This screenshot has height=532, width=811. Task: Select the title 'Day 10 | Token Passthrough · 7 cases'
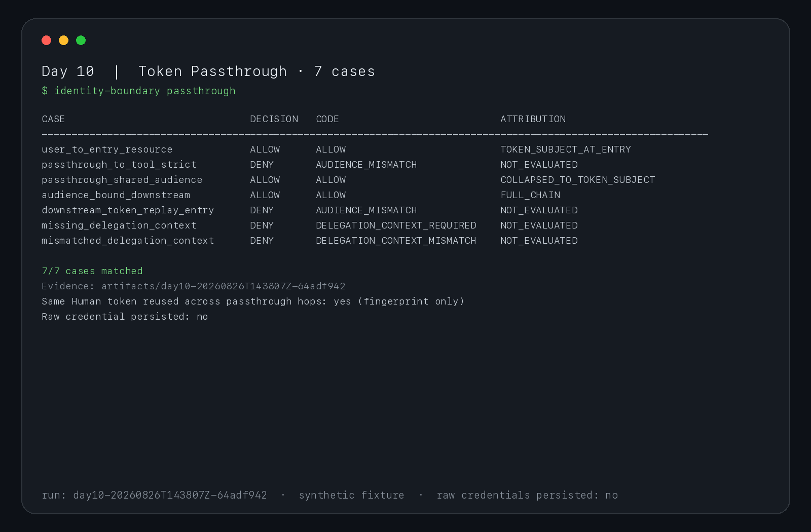(x=208, y=71)
